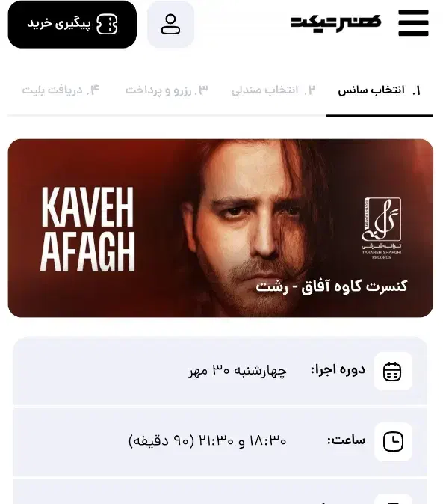Open the hamburger menu

[413, 23]
